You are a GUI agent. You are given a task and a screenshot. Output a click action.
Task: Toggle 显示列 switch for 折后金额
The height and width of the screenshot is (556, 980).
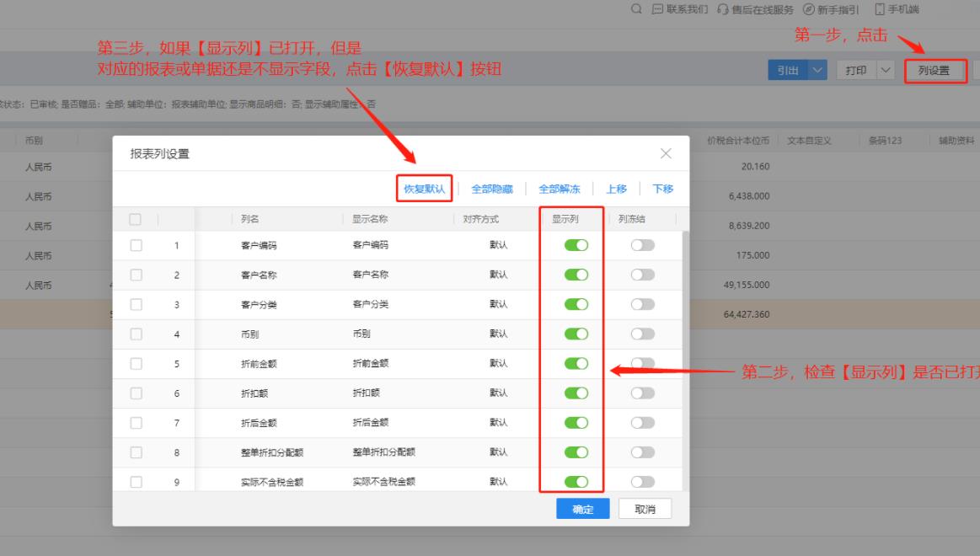[576, 422]
